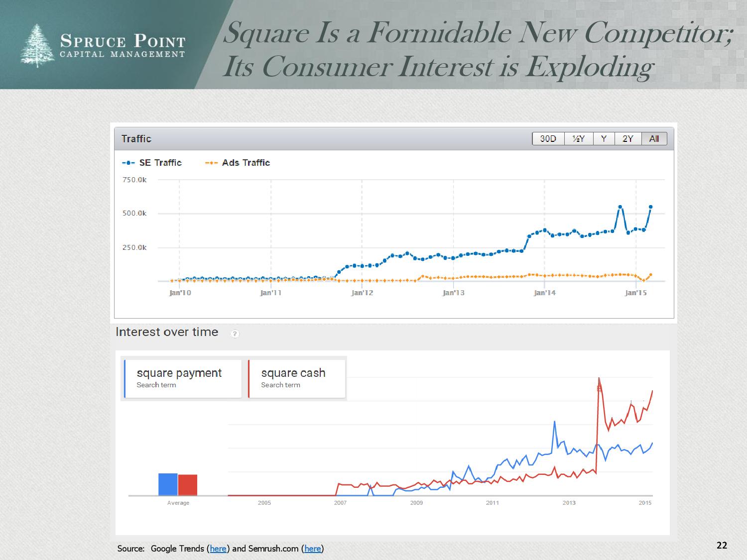
Task: Toggle SE Traffic series label
Action: 160,163
